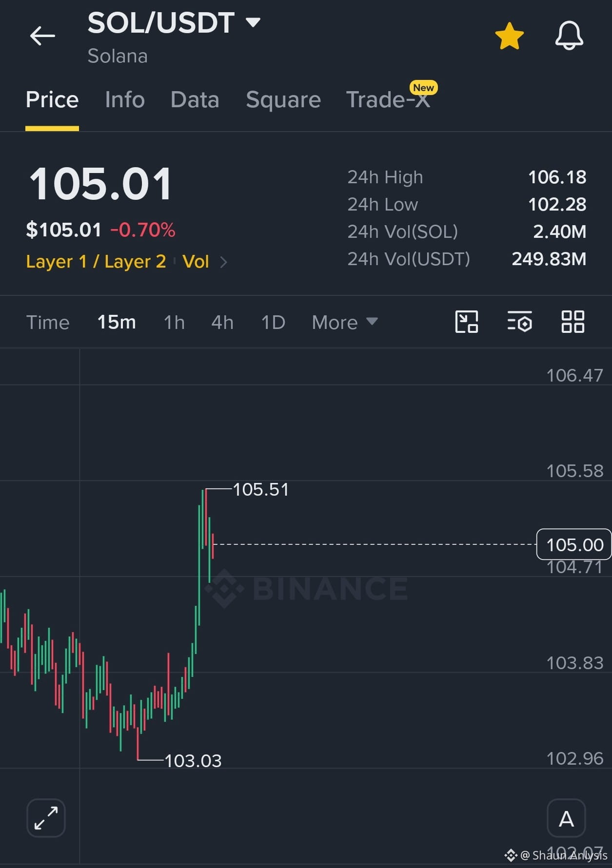The image size is (612, 868).
Task: Tap the 24h Low value 102.28
Action: point(557,204)
